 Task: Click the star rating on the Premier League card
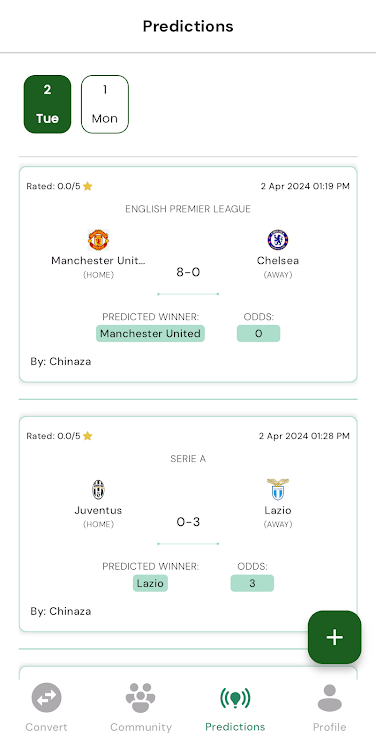[x=87, y=186]
